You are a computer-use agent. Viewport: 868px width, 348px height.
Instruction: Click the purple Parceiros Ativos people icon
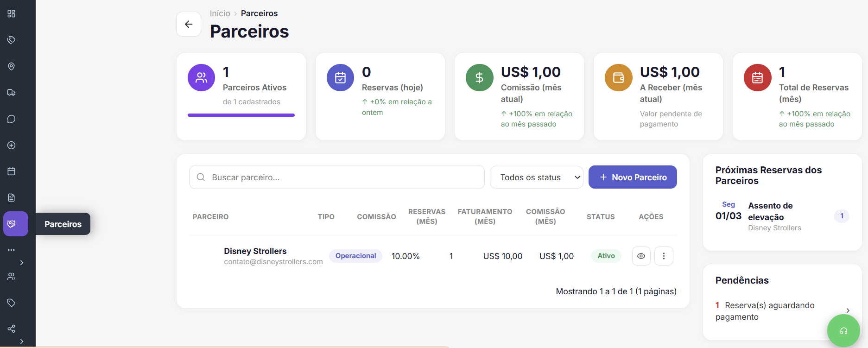[x=201, y=77]
